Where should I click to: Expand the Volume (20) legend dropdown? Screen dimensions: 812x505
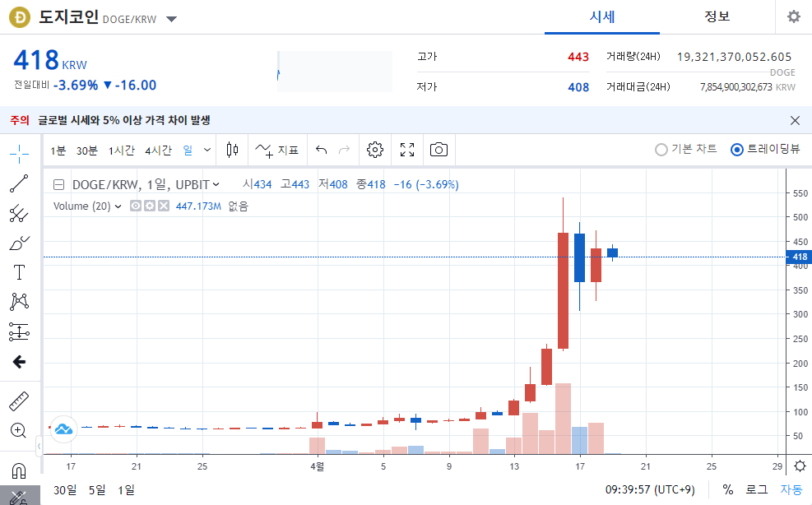(x=118, y=206)
